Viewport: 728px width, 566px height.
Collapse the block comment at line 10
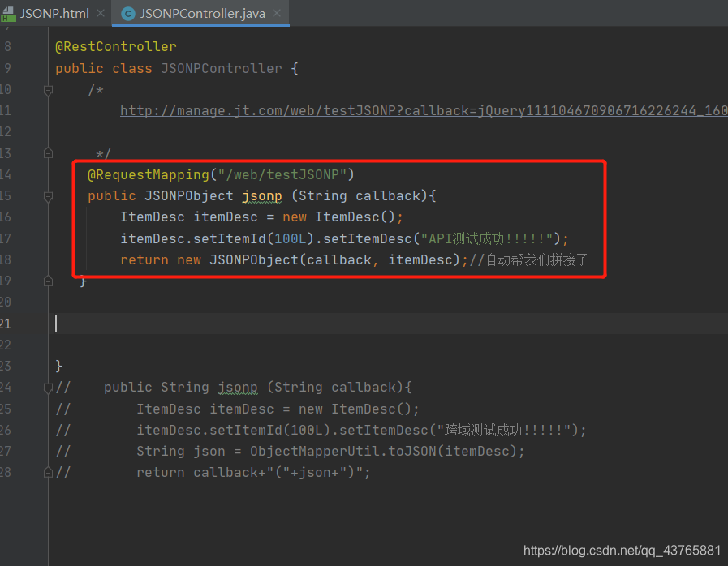48,89
